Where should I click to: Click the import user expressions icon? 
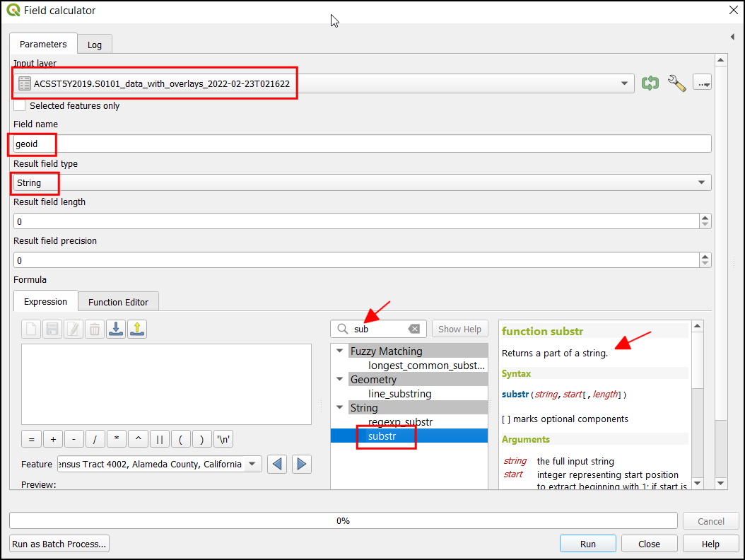pos(116,329)
